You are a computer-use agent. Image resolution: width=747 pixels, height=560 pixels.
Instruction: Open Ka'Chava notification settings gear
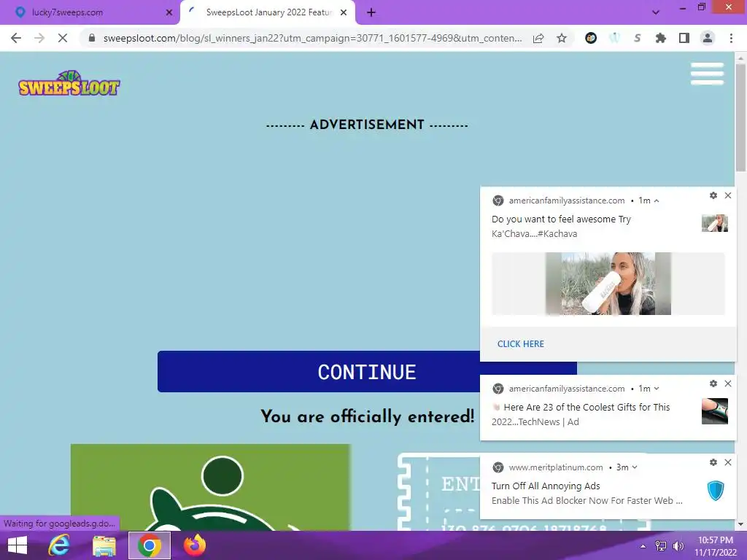(713, 195)
